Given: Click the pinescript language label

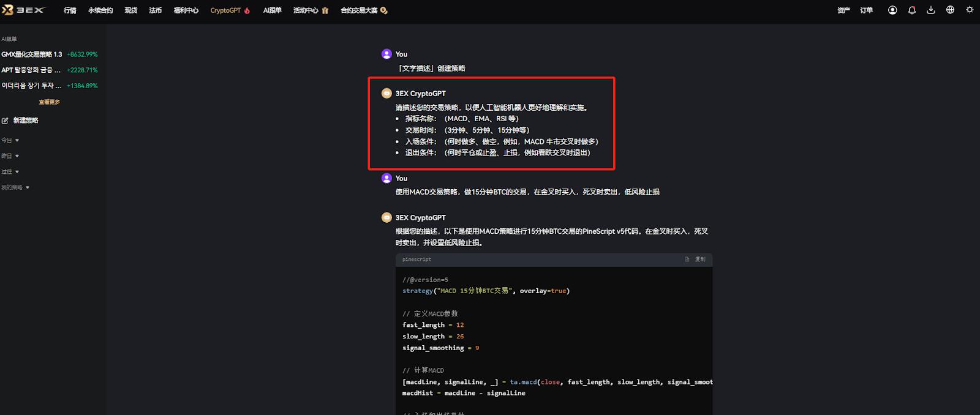Looking at the screenshot, I should pyautogui.click(x=417, y=260).
